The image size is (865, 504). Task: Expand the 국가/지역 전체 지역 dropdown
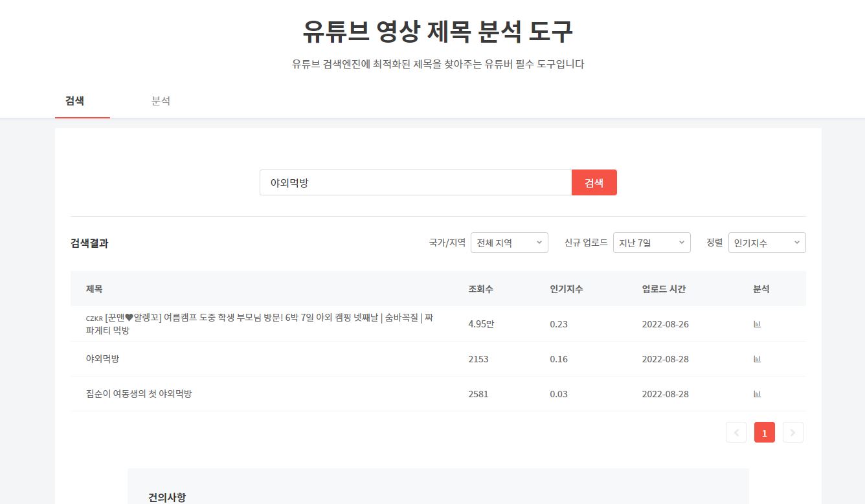click(x=509, y=243)
